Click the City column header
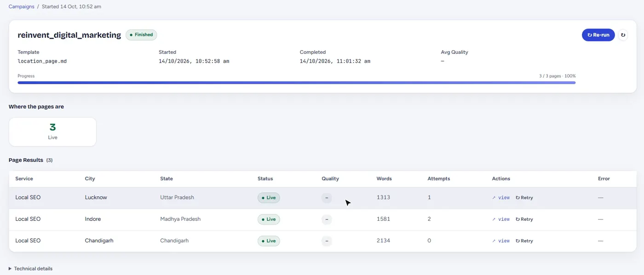The image size is (644, 275). [x=90, y=178]
